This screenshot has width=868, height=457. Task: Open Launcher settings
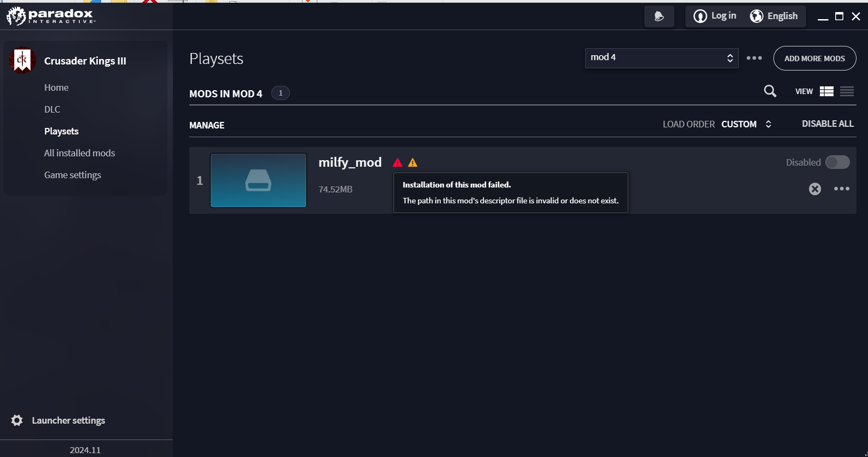click(68, 420)
